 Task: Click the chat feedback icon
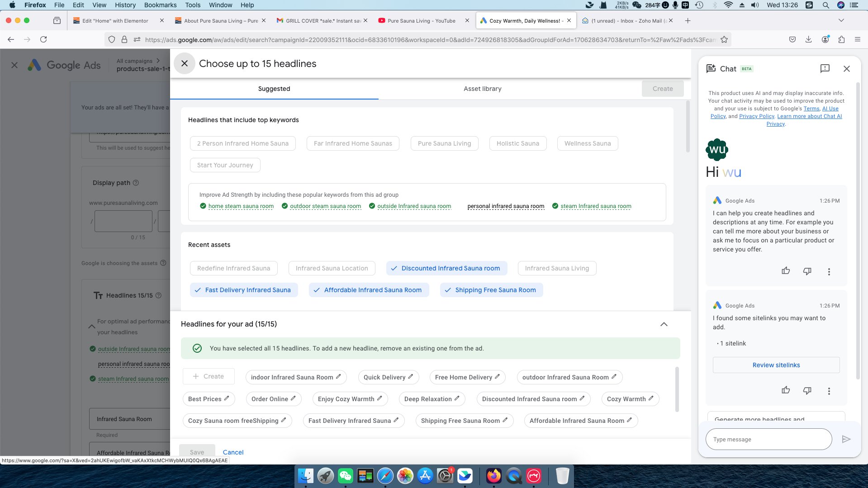825,69
